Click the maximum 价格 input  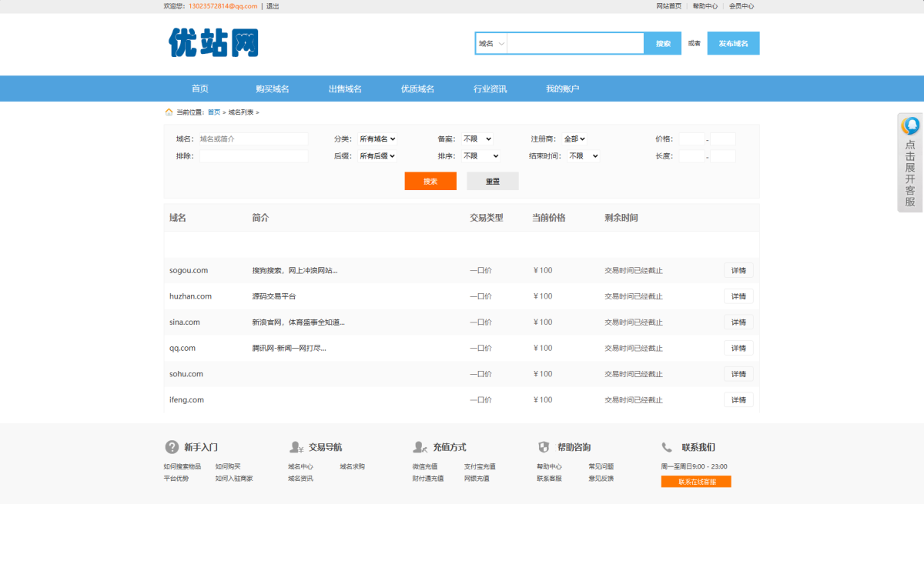(x=723, y=139)
